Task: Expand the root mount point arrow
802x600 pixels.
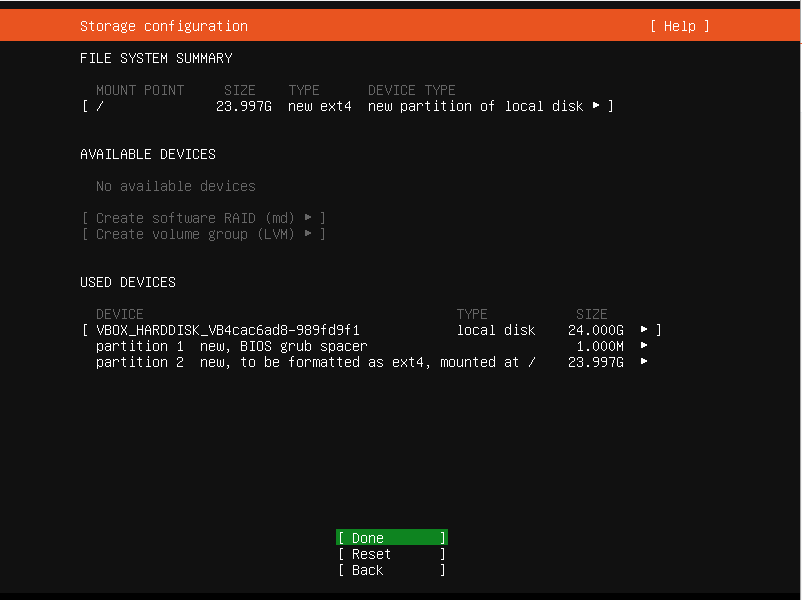Action: pyautogui.click(x=596, y=105)
